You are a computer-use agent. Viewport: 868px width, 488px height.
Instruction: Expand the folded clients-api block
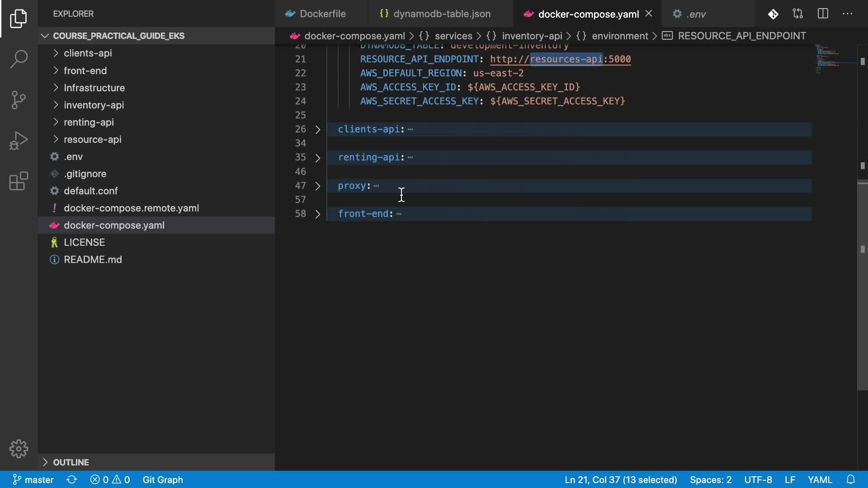(318, 130)
